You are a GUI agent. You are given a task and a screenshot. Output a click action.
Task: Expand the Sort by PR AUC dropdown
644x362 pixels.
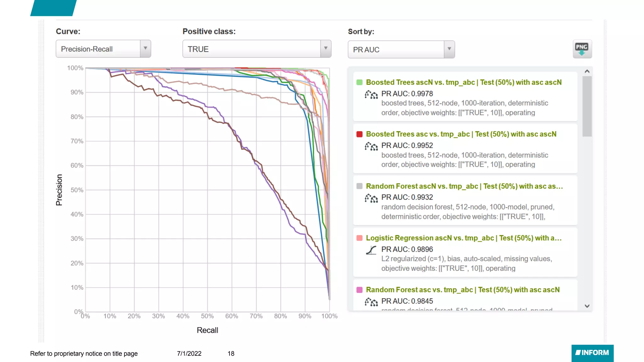(x=401, y=50)
